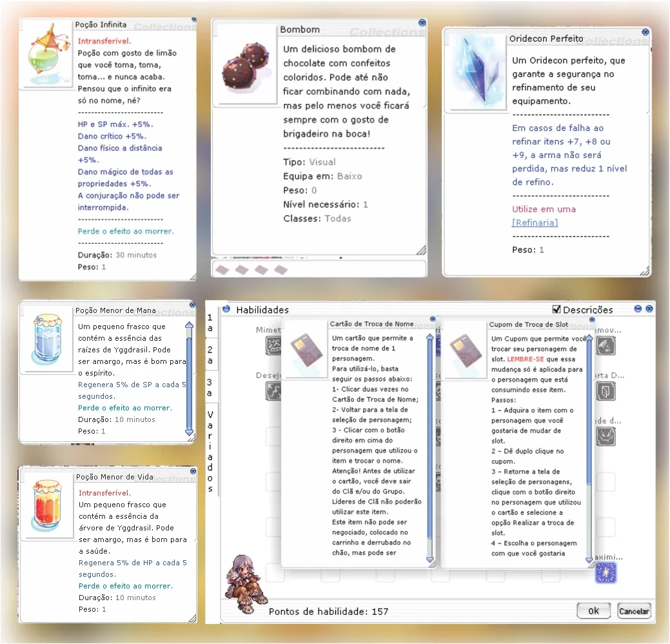Click the scrollbar thumb in Cupom de Troca de Slot
The image size is (670, 644).
tap(589, 412)
